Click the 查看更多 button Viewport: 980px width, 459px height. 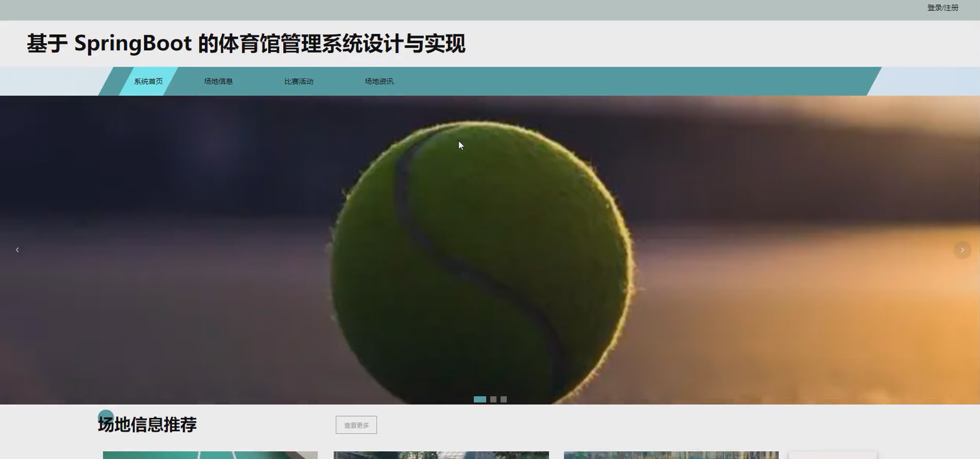tap(356, 425)
